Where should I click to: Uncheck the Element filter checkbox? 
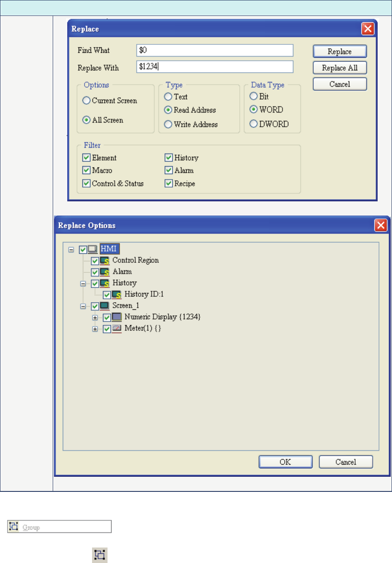(x=87, y=157)
